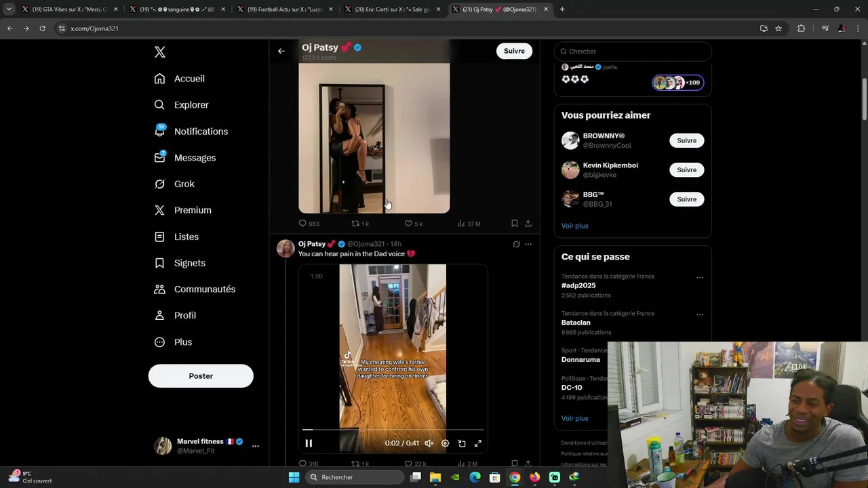
Task: Click the Rechercher taskbar search box
Action: 354,477
